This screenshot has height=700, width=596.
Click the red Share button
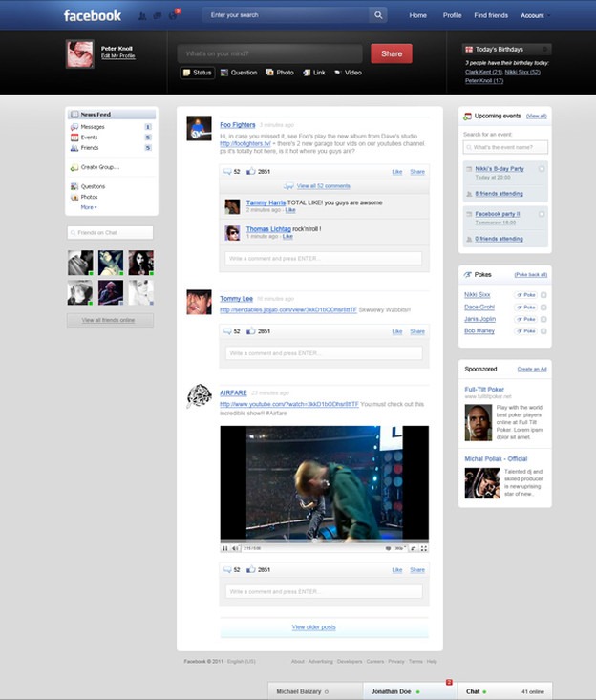[392, 53]
